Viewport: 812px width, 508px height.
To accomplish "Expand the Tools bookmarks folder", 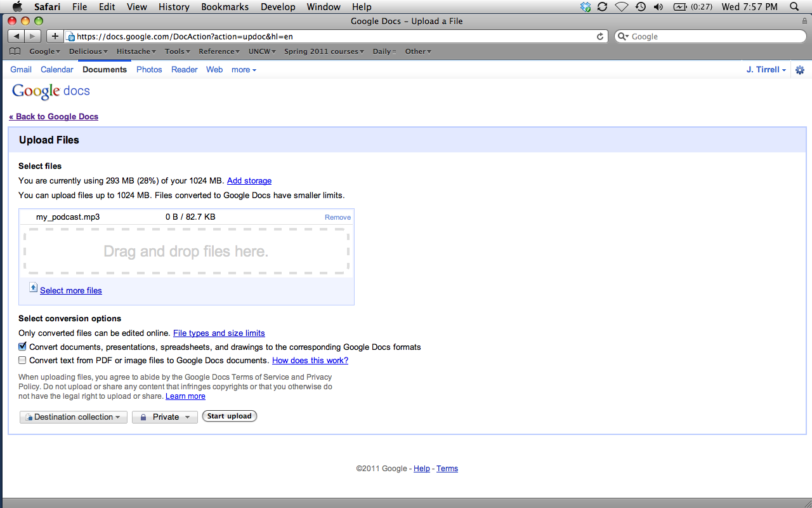I will click(178, 51).
